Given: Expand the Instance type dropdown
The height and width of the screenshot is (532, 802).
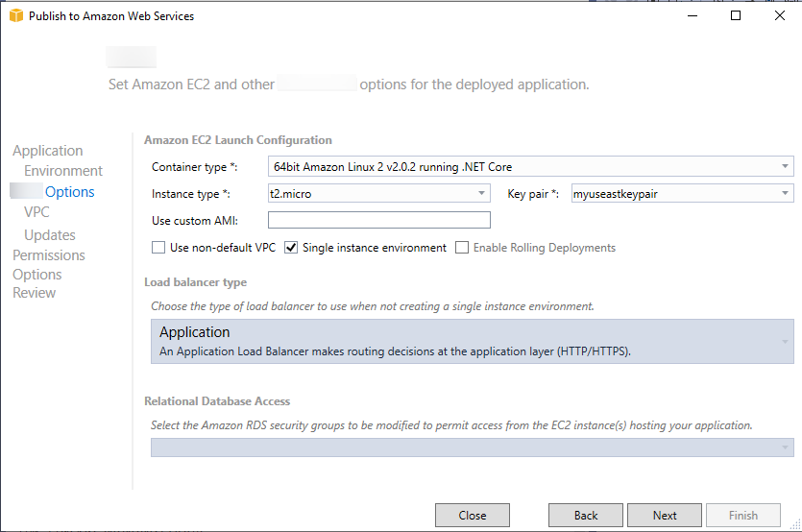Looking at the screenshot, I should tap(482, 194).
